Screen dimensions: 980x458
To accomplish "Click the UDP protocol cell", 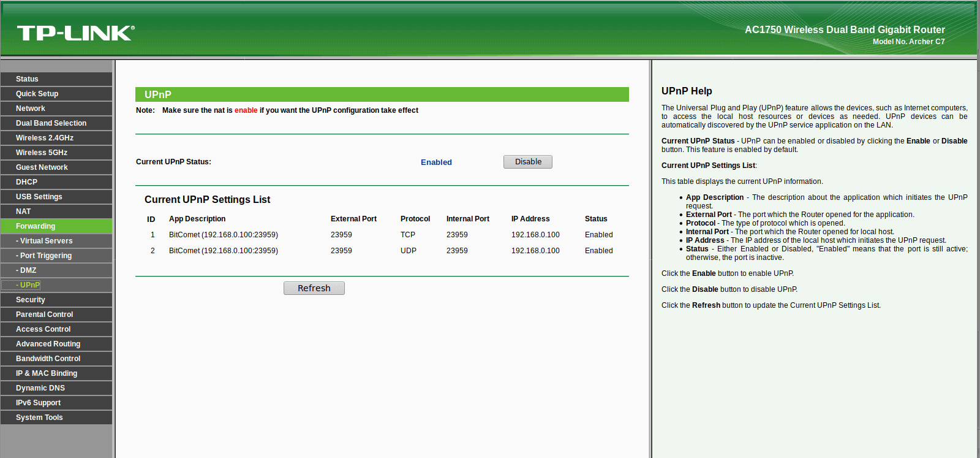I will point(409,251).
